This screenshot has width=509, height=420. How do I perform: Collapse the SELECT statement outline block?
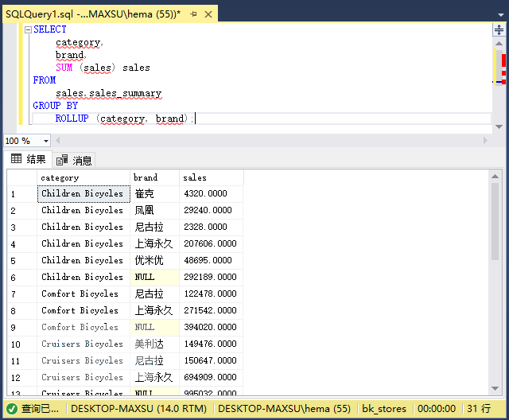click(29, 29)
